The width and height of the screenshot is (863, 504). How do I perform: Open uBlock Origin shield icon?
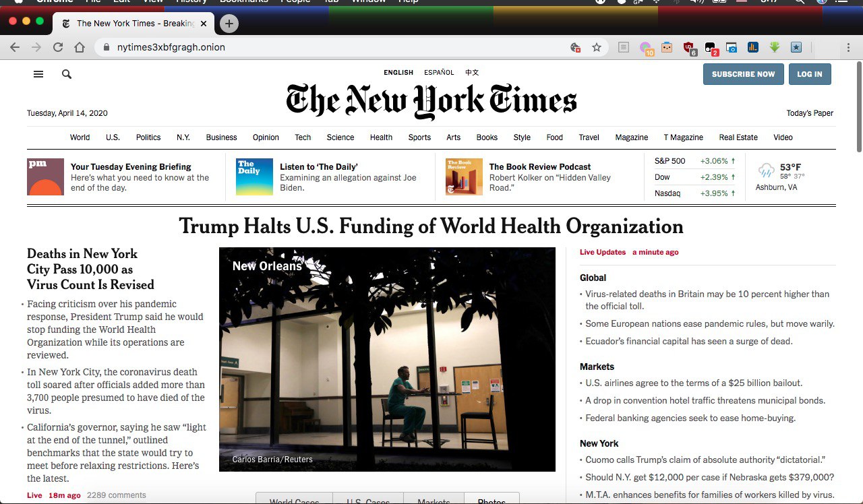(689, 48)
